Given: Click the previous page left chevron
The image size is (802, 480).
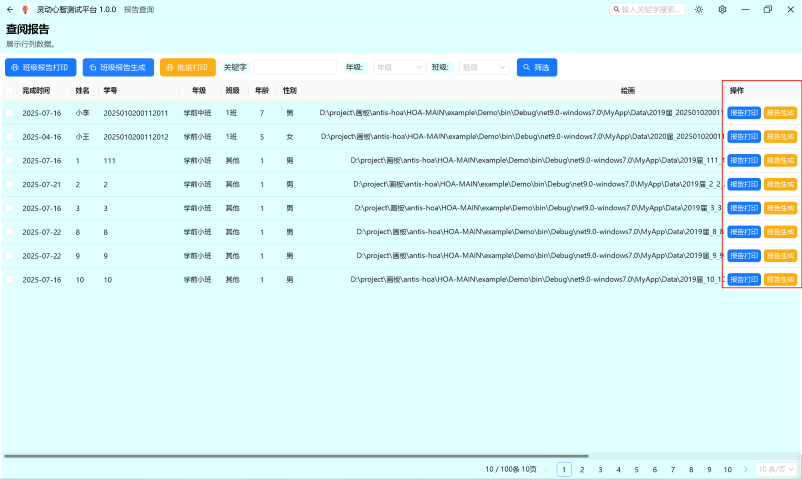Looking at the screenshot, I should click(546, 469).
